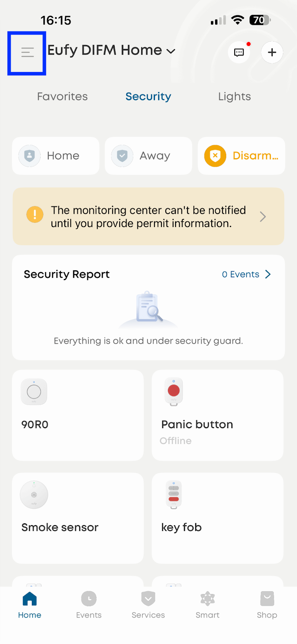Open the Services shield icon
Viewport: 297px width, 644px height.
(x=148, y=599)
